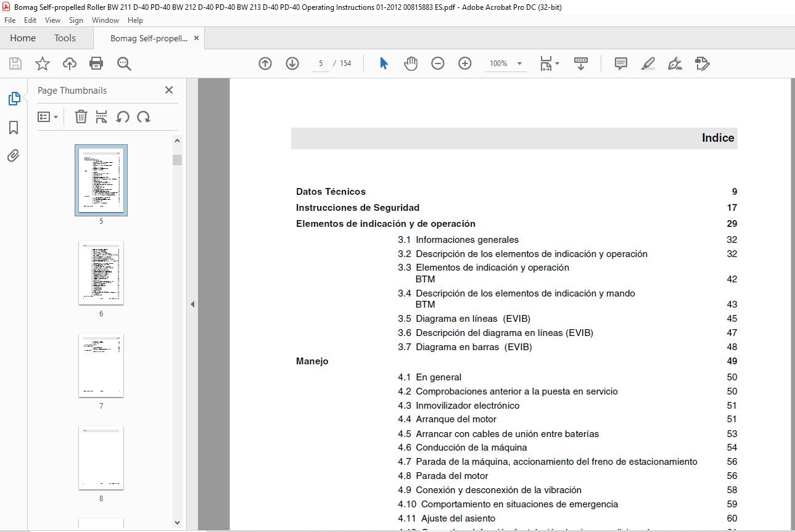This screenshot has width=795, height=532.
Task: Open the View menu
Action: click(x=52, y=20)
